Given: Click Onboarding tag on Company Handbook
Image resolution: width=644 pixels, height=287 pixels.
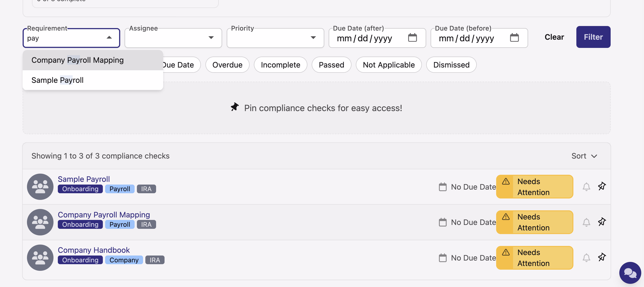Looking at the screenshot, I should coord(80,260).
